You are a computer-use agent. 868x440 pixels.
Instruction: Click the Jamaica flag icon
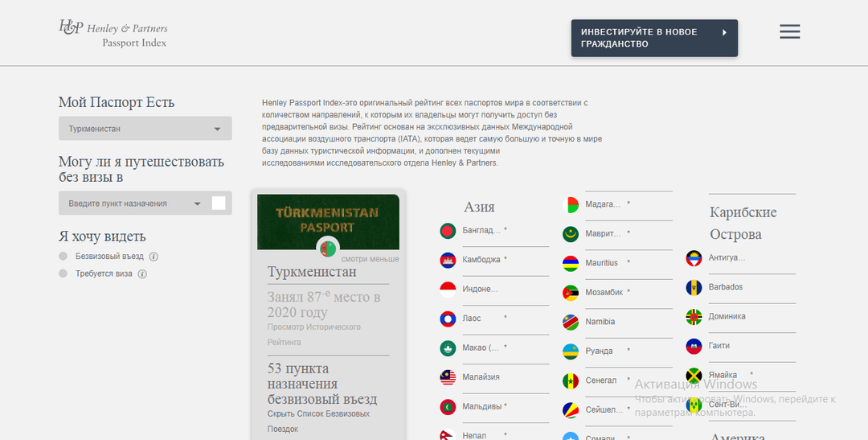(694, 376)
